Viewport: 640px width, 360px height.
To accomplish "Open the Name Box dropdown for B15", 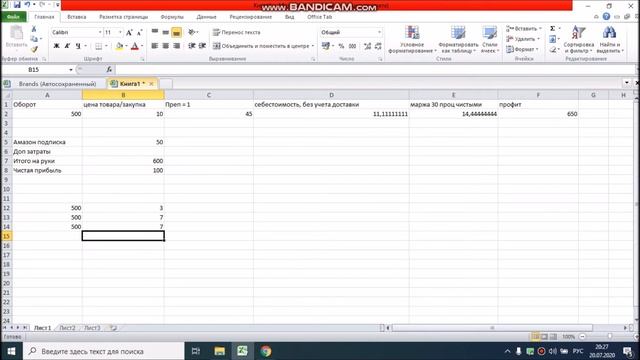I will coord(71,70).
